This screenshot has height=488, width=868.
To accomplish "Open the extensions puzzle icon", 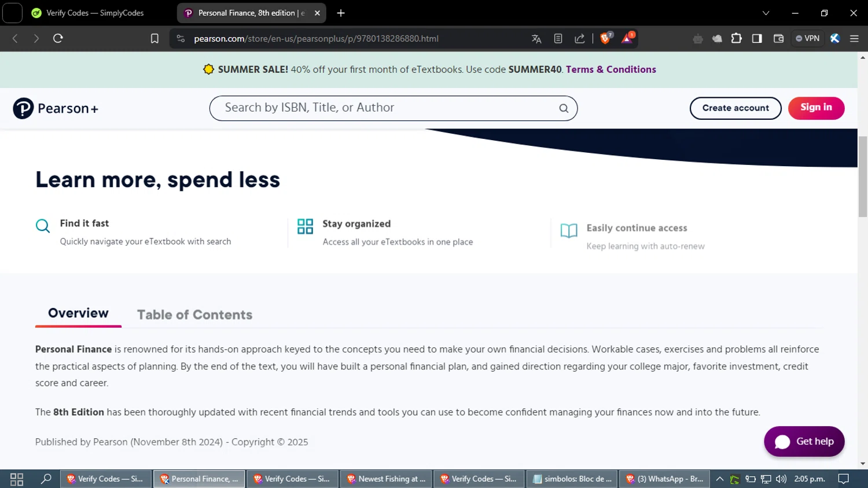I will click(x=736, y=38).
